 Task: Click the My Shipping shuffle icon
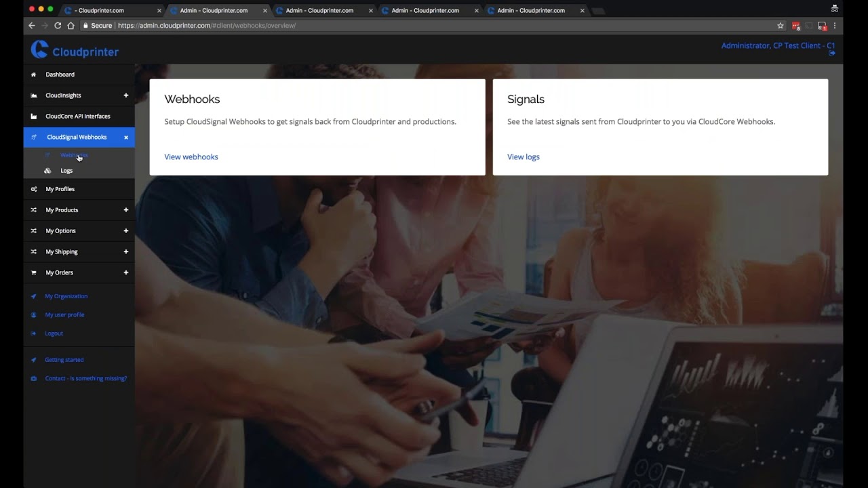tap(34, 252)
